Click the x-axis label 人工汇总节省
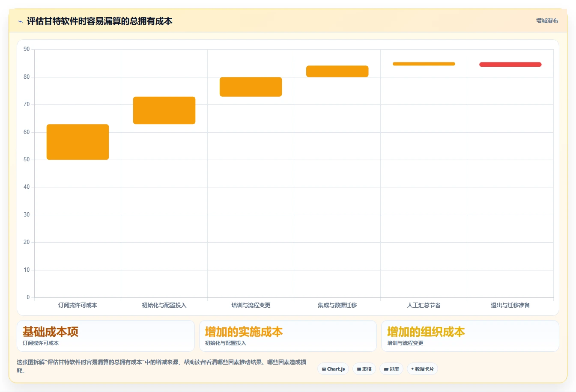This screenshot has width=576, height=392. [424, 305]
